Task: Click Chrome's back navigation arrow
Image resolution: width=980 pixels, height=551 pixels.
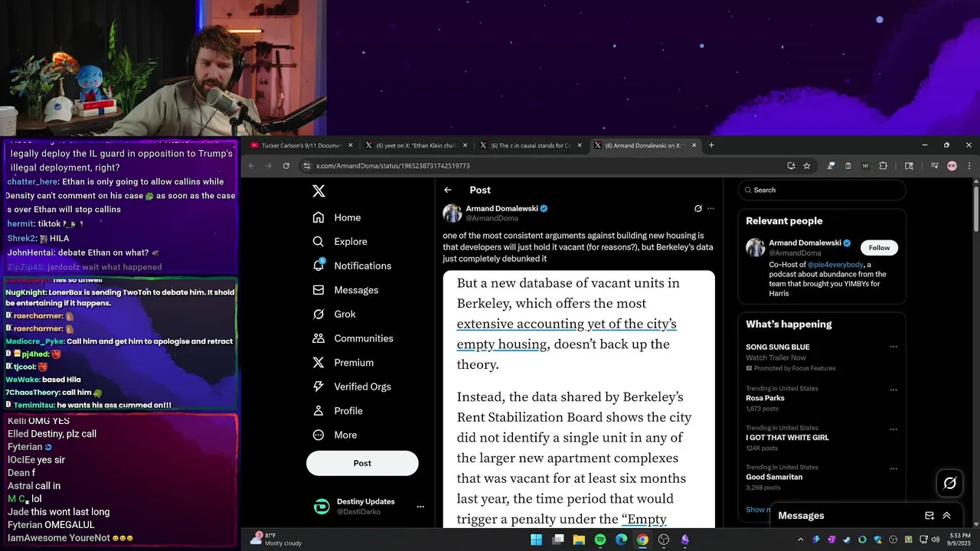Action: click(x=251, y=165)
